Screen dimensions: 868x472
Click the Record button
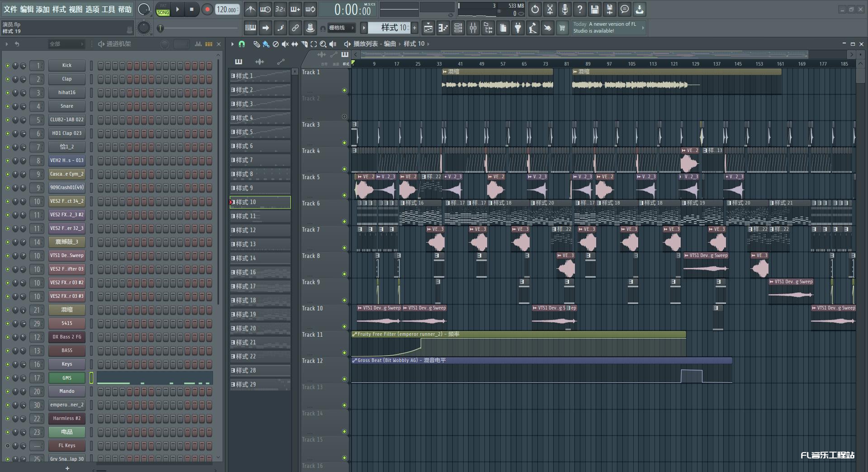click(207, 9)
